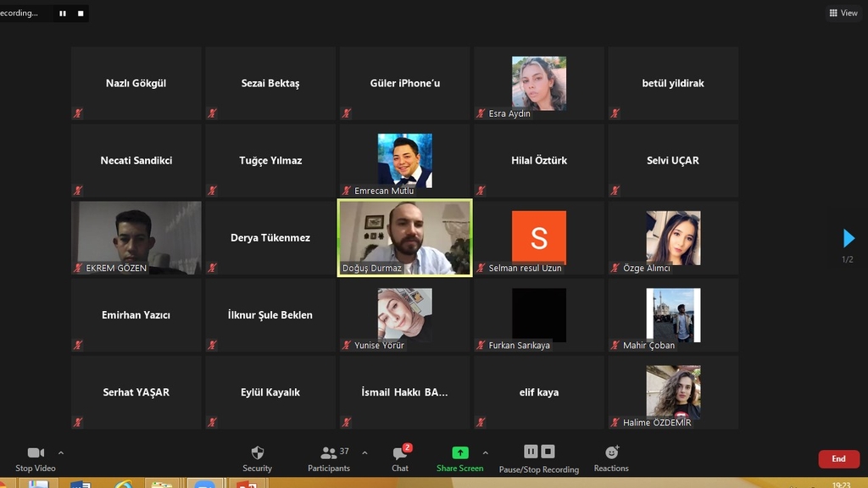Image resolution: width=868 pixels, height=488 pixels.
Task: Pause recording from the bottom toolbar
Action: [531, 452]
